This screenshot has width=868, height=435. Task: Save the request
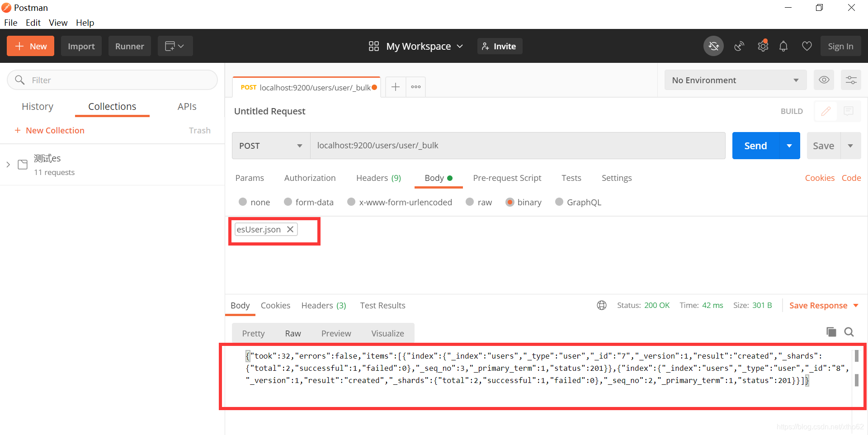(823, 146)
